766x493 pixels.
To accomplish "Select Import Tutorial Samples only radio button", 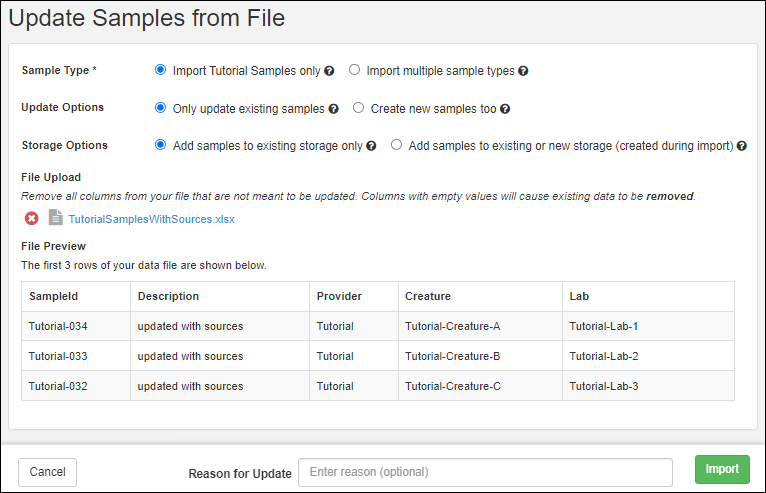I will (160, 70).
